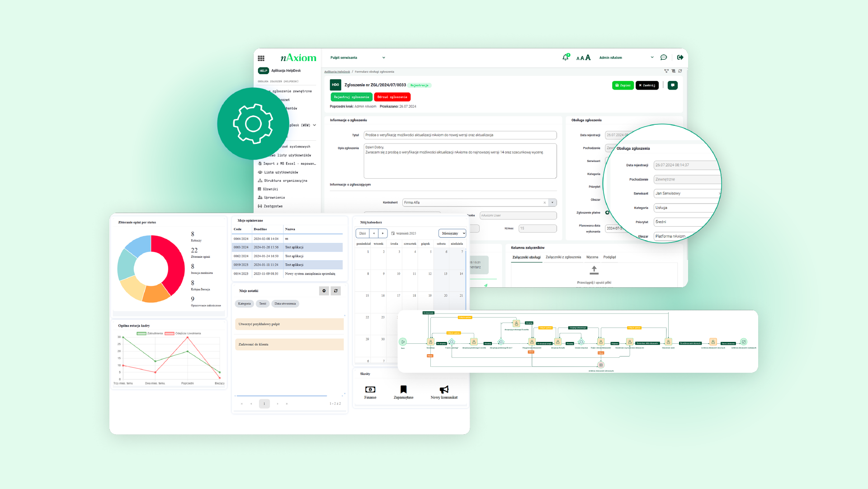Refresh the Moje notatki panel

(335, 291)
